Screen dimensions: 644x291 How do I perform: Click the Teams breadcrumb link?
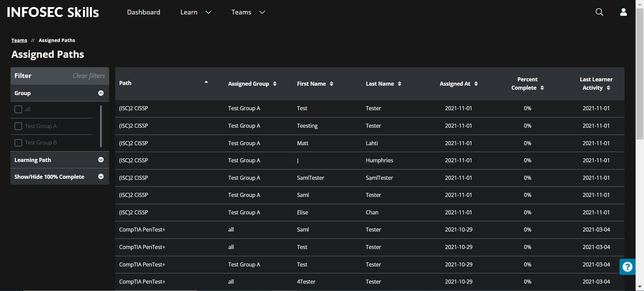point(19,40)
